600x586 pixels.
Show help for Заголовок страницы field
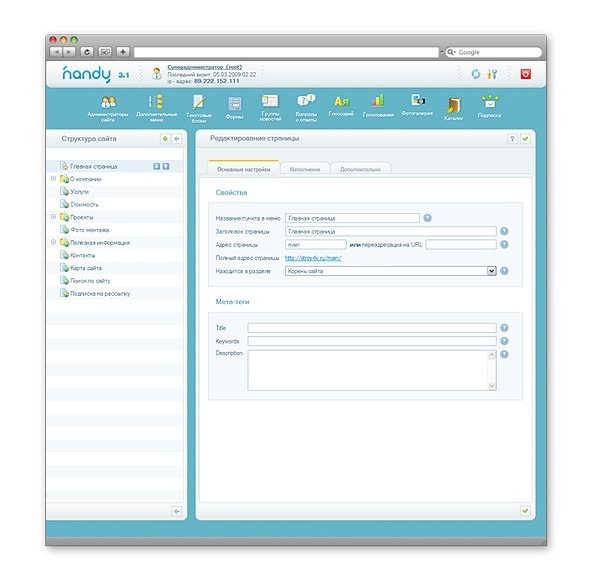click(504, 231)
